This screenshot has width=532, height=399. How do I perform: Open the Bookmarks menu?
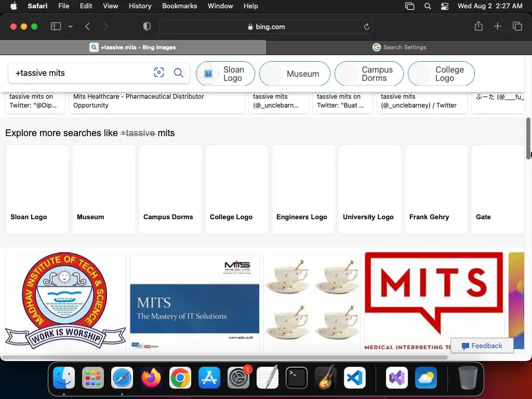[x=179, y=6]
